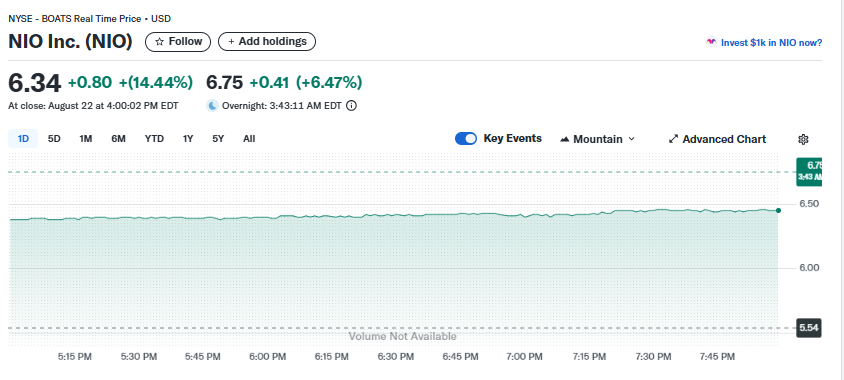The image size is (844, 380).
Task: Click Volume Not Available text
Action: [403, 336]
